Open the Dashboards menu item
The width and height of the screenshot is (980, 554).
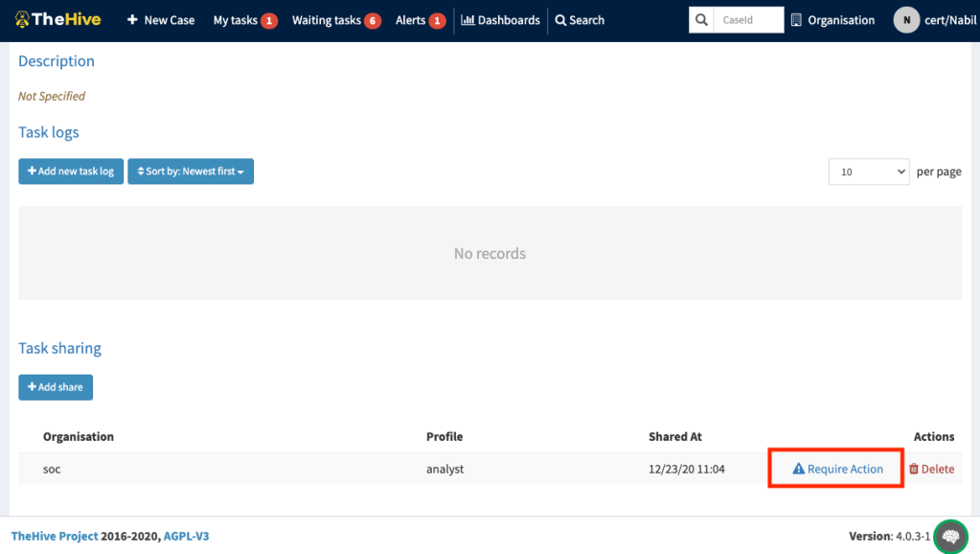[x=500, y=20]
